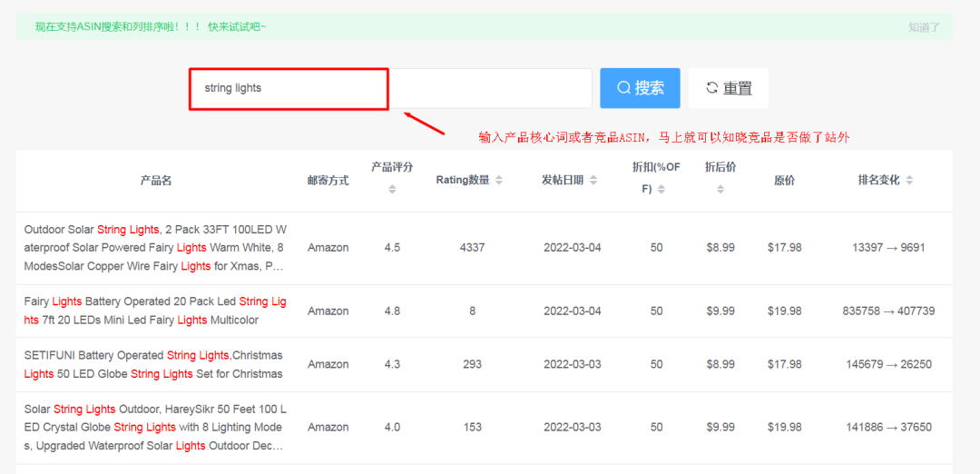This screenshot has width=980, height=474.
Task: Click the banner text about ASIN搜索
Action: click(x=151, y=27)
